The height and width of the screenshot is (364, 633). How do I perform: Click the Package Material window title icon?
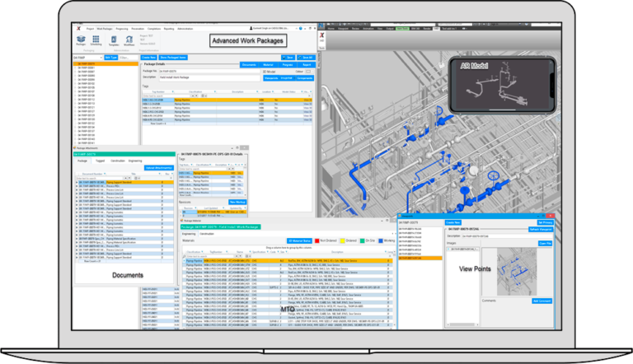181,221
